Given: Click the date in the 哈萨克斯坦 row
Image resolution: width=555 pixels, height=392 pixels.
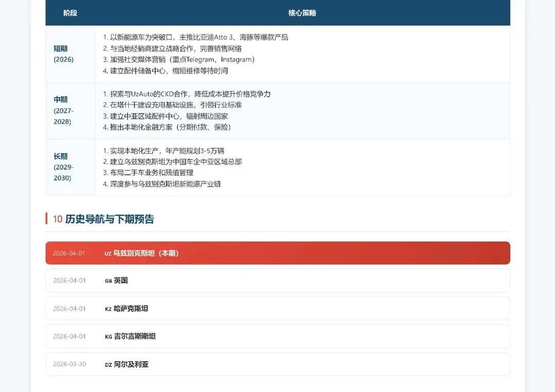Looking at the screenshot, I should click(69, 308).
